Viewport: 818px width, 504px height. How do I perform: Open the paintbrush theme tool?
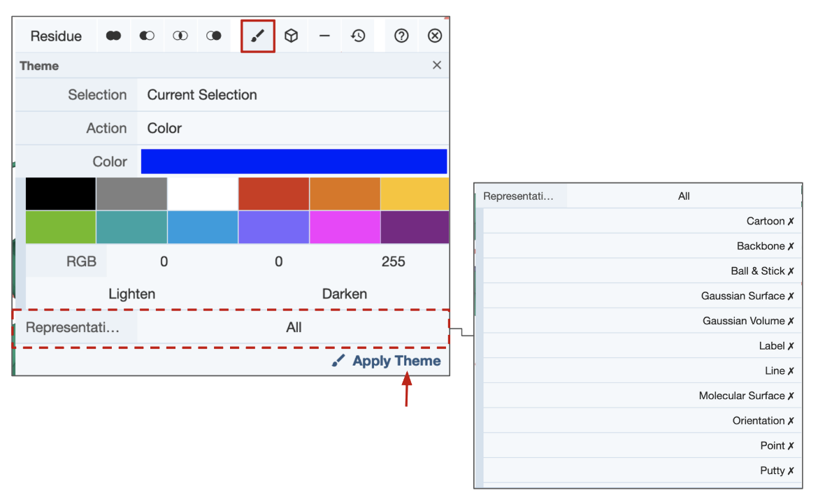point(258,36)
